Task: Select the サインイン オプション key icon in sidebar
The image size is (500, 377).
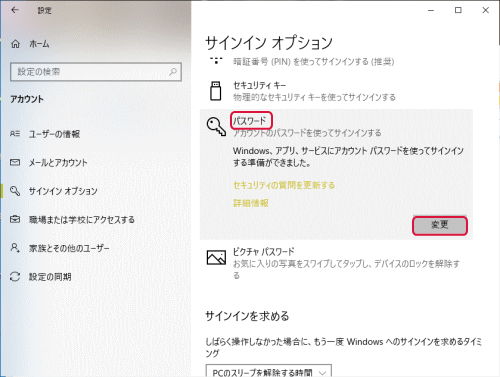Action: (x=15, y=191)
